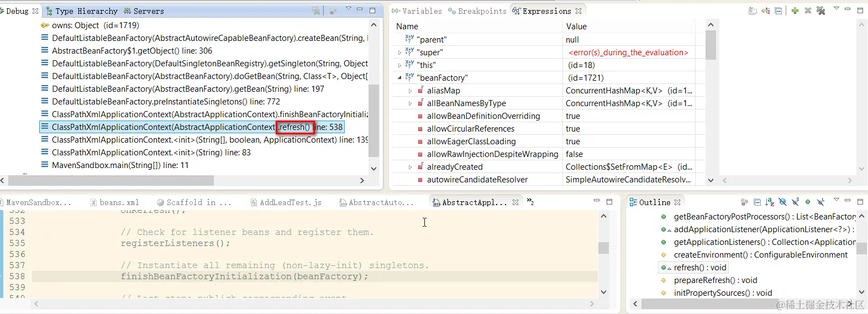Remove all terminated launches in Debug view
The image size is (868, 314).
click(x=316, y=11)
